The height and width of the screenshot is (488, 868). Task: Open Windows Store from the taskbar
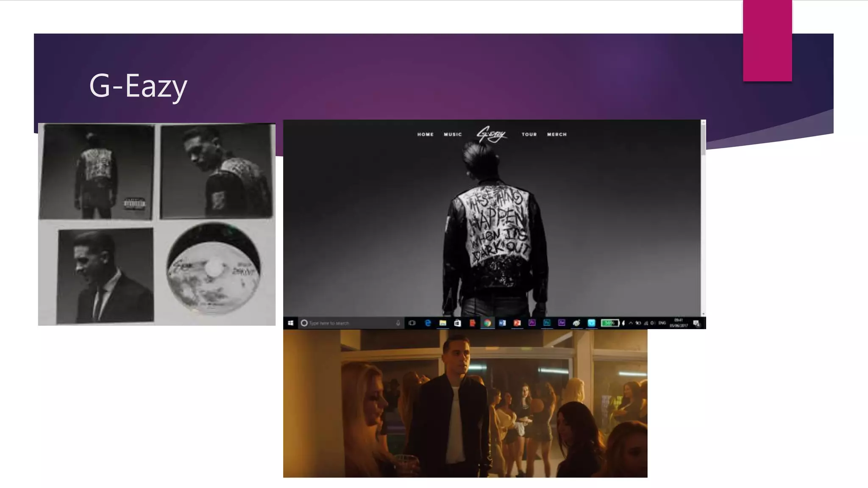457,323
